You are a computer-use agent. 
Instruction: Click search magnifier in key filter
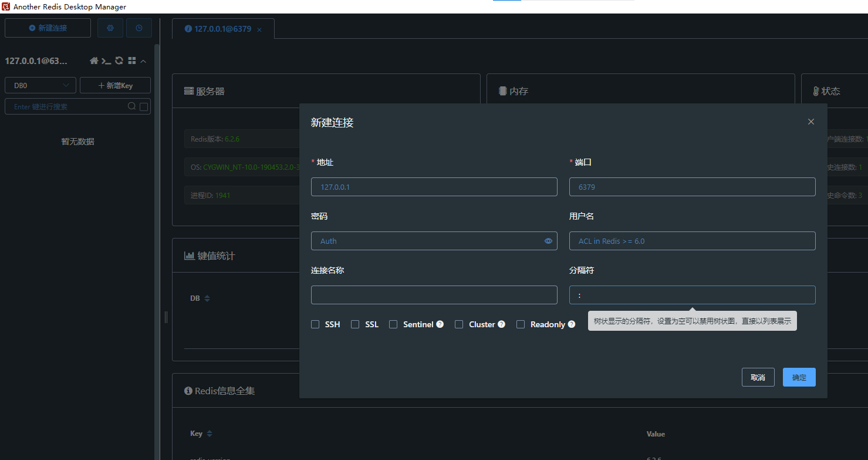[132, 106]
